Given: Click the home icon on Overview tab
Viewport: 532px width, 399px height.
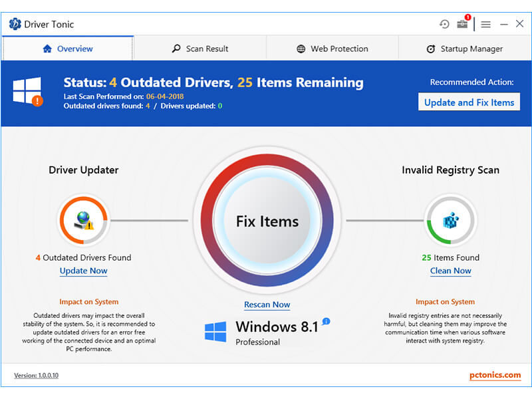Looking at the screenshot, I should (47, 49).
